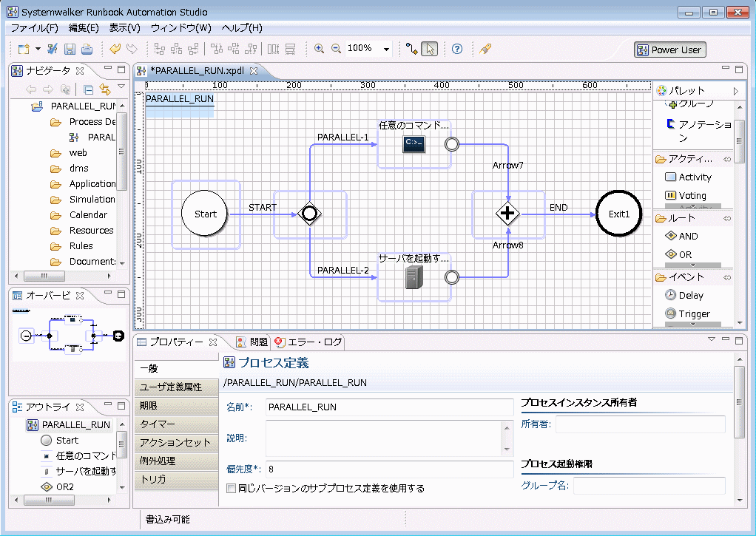Collapse all in the Navigator panel
Viewport: 756px width, 536px height.
[x=88, y=89]
